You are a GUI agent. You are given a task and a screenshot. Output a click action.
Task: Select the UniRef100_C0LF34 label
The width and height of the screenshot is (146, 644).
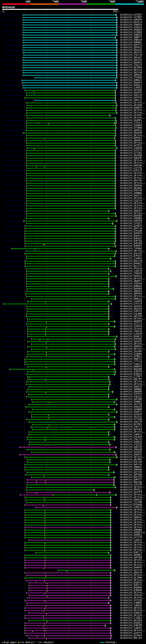[x=131, y=55]
